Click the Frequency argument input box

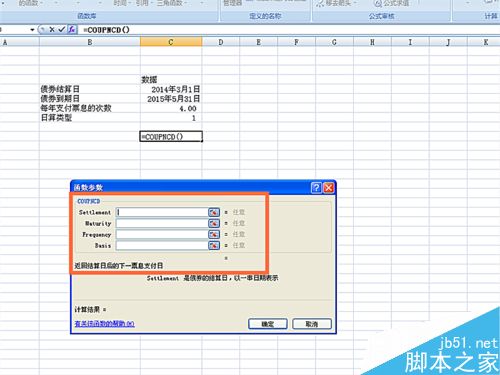click(x=162, y=234)
